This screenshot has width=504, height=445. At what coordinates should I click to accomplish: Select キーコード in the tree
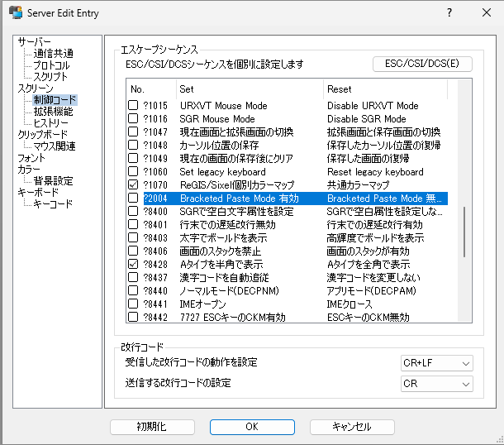pyautogui.click(x=53, y=203)
